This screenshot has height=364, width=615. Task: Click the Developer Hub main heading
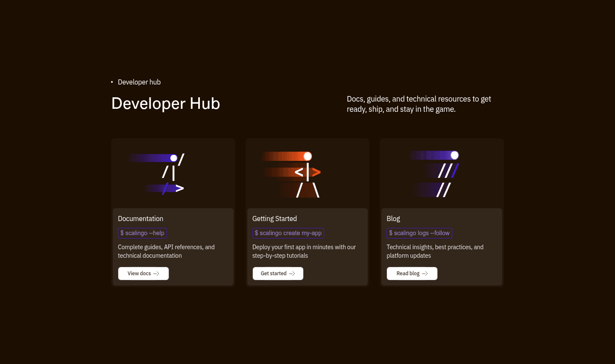pos(166,104)
